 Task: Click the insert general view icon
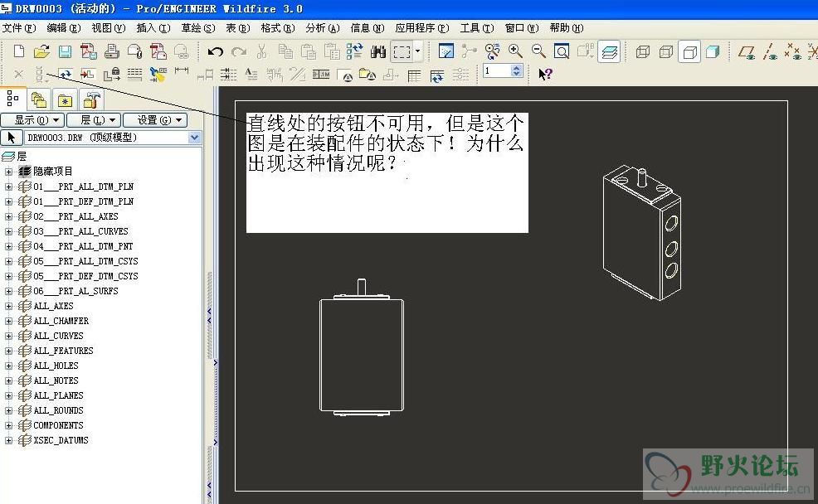88,75
